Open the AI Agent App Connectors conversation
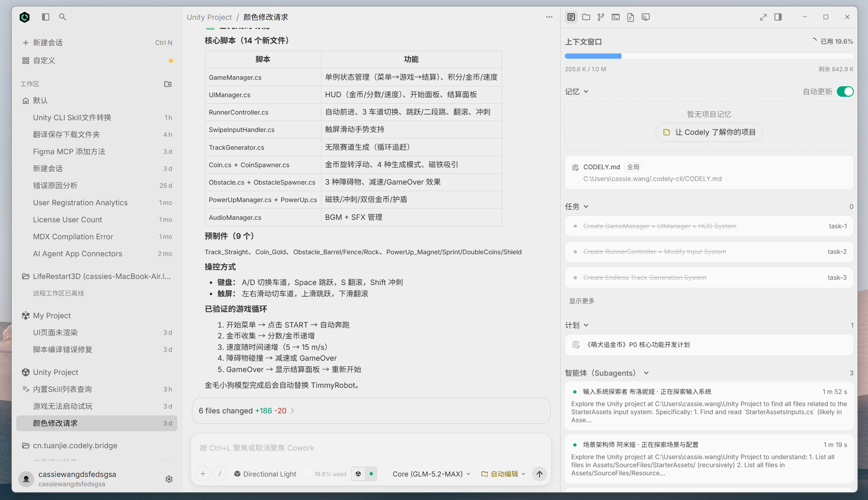 97,253
